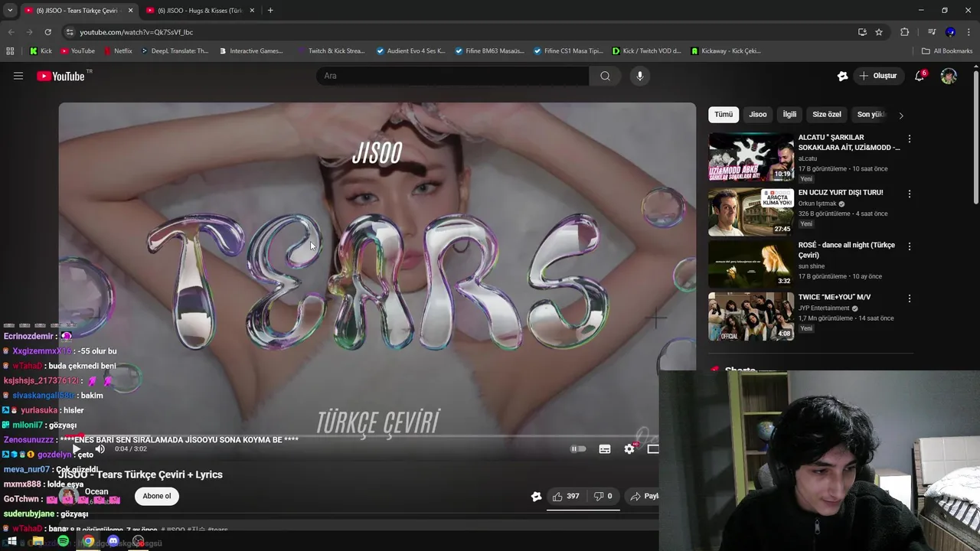Open options for ROSÉ dance all night
This screenshot has height=551, width=980.
[x=910, y=246]
